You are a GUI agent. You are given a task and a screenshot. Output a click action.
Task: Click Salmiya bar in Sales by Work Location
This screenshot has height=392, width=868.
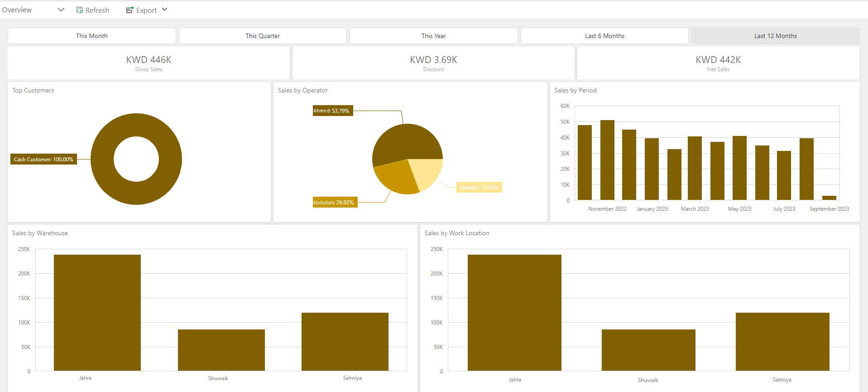click(782, 341)
